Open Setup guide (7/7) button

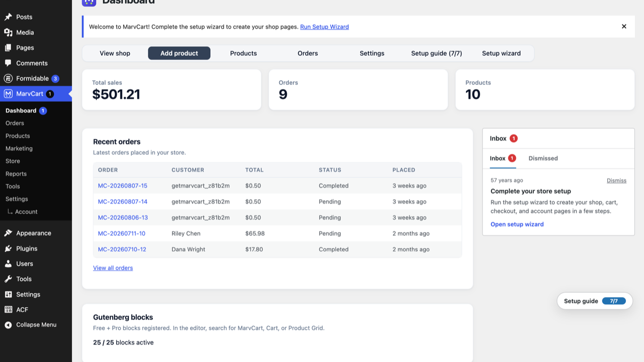pos(437,53)
